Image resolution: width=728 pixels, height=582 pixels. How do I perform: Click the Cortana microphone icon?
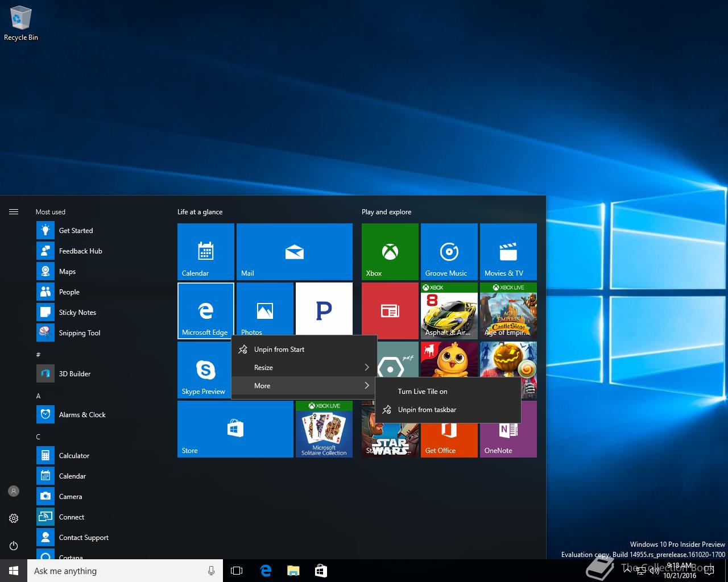211,571
